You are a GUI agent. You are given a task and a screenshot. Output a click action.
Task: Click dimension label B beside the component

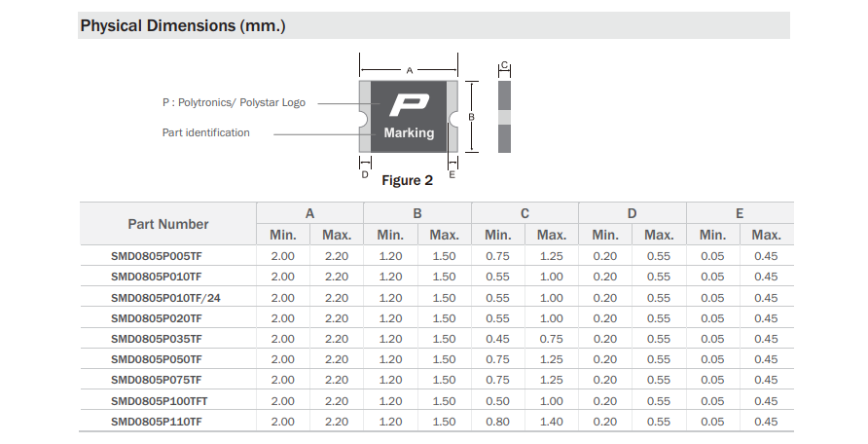tap(471, 117)
